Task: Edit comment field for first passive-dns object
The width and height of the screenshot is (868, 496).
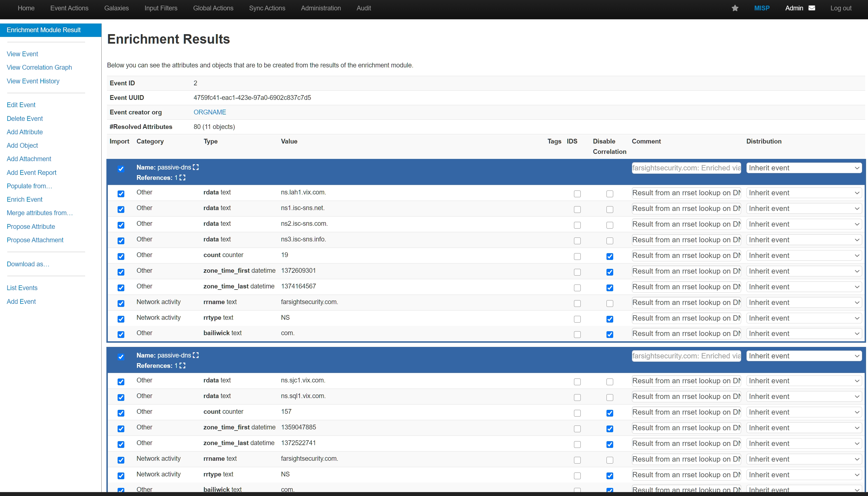Action: pos(686,168)
